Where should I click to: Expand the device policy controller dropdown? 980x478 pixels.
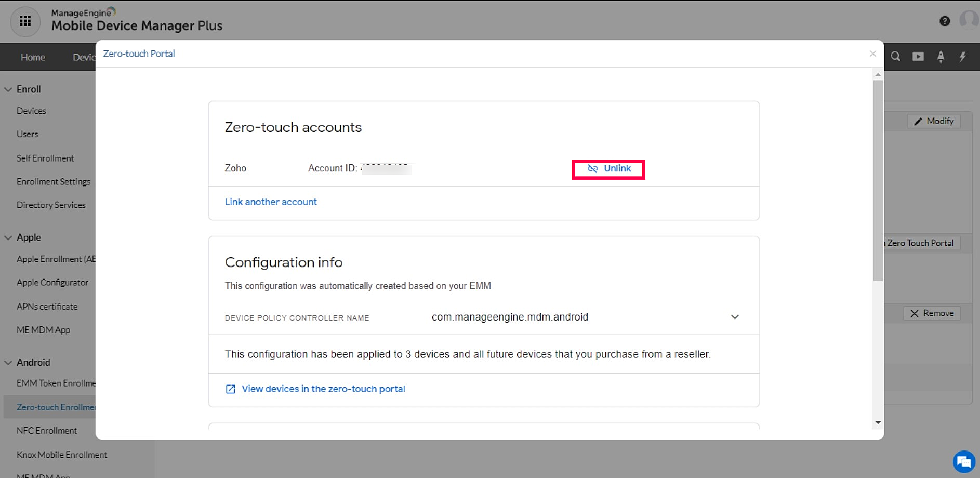735,317
